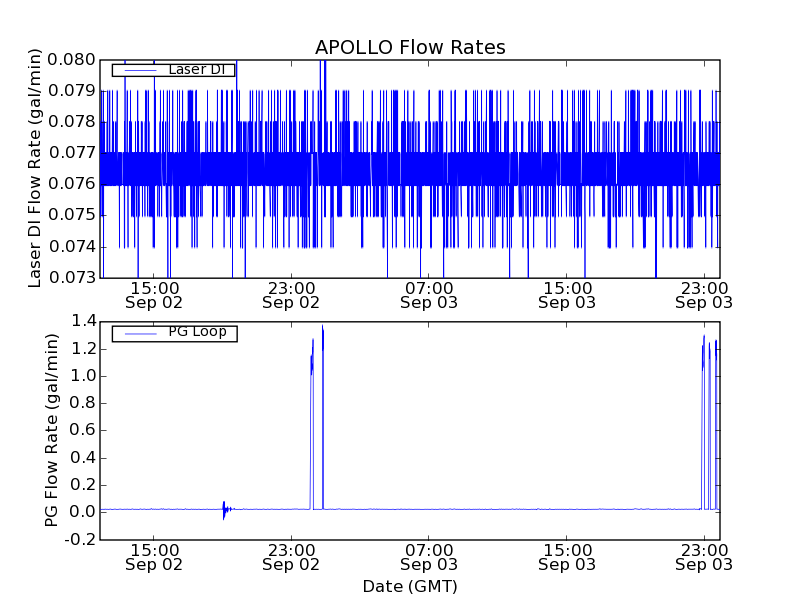Click the 0.076 tick on Laser DI axis
Screen dimensions: 800x600
[x=71, y=184]
